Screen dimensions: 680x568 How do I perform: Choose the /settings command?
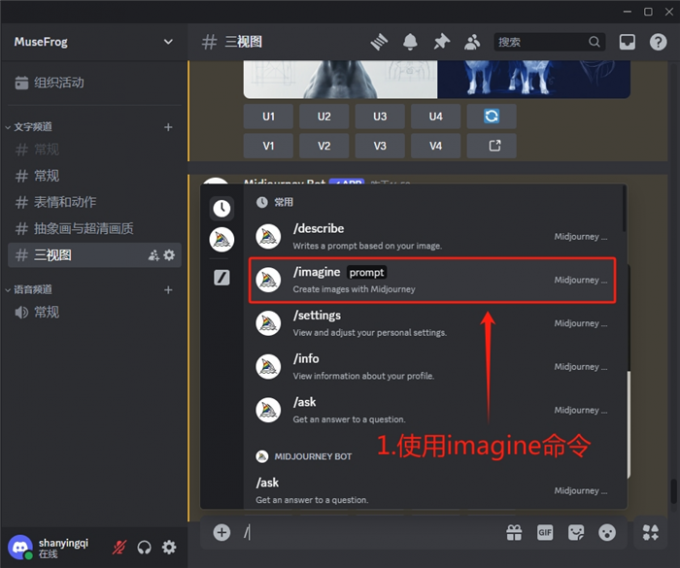432,323
